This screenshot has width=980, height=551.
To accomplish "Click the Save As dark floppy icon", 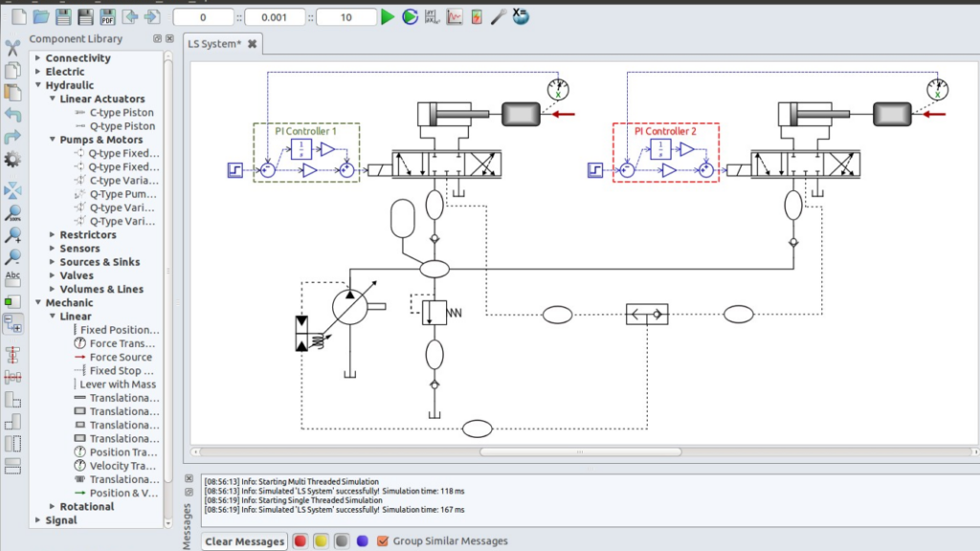I will [85, 17].
